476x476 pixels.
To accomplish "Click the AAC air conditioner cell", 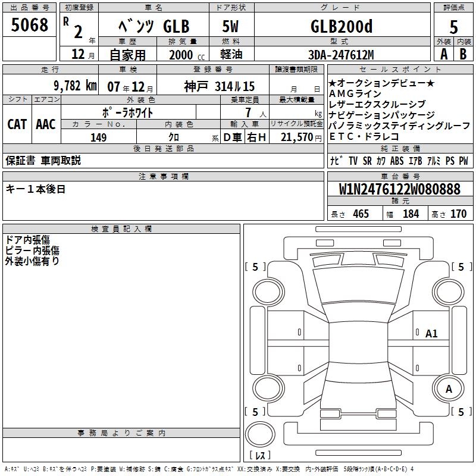I will [46, 124].
